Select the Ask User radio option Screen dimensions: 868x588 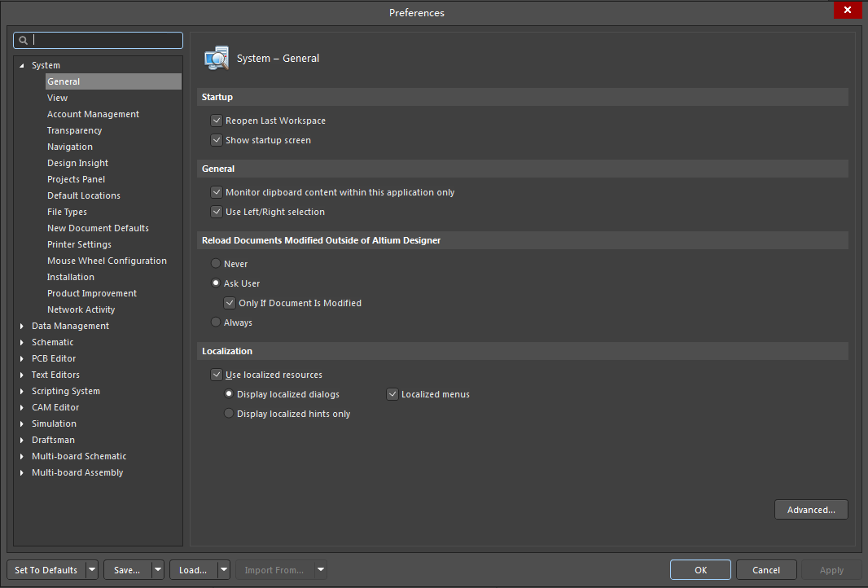(x=216, y=283)
